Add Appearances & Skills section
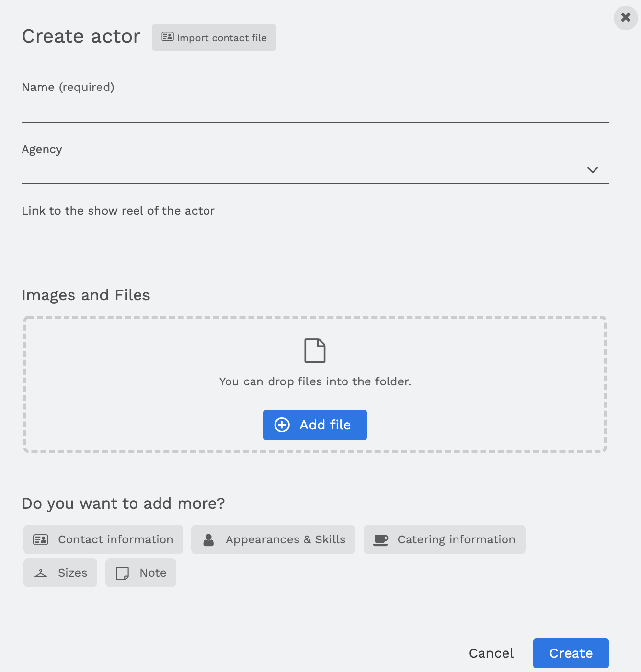641x672 pixels. 273,539
